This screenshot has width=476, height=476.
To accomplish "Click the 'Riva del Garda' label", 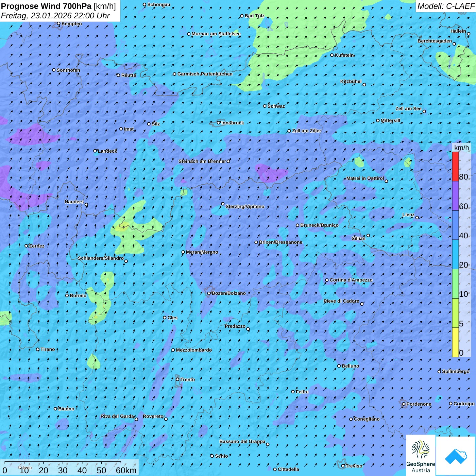I will point(117,416).
